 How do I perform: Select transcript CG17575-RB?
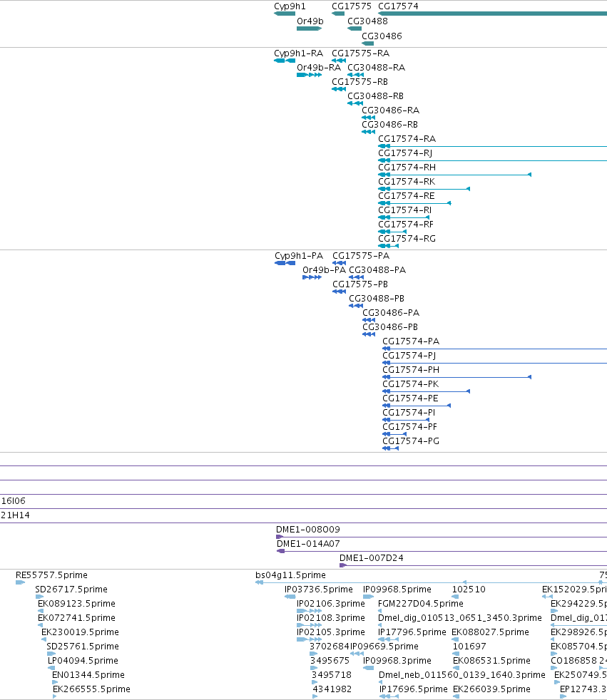pyautogui.click(x=339, y=89)
